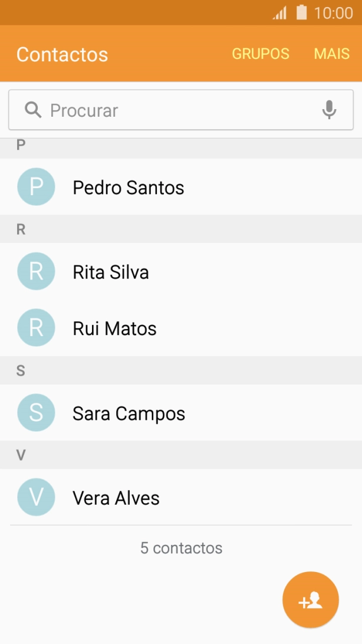The width and height of the screenshot is (362, 644).
Task: Open contact Pedro Santos
Action: tap(129, 188)
